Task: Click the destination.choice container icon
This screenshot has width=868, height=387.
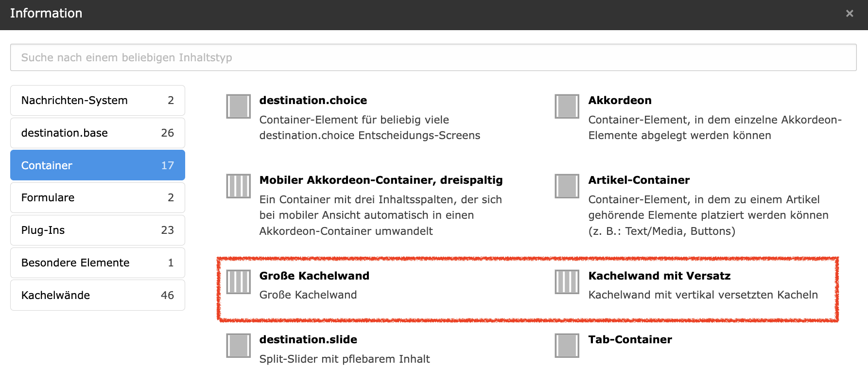Action: coord(238,106)
